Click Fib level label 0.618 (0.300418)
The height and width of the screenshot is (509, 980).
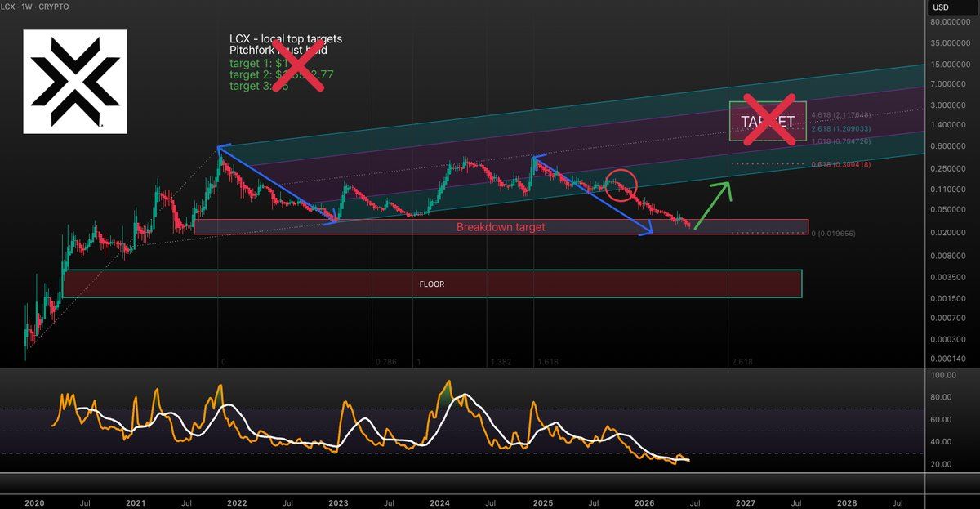click(x=840, y=165)
